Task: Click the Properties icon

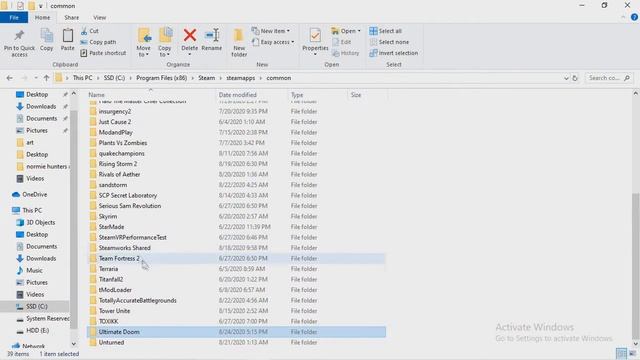Action: 315,36
